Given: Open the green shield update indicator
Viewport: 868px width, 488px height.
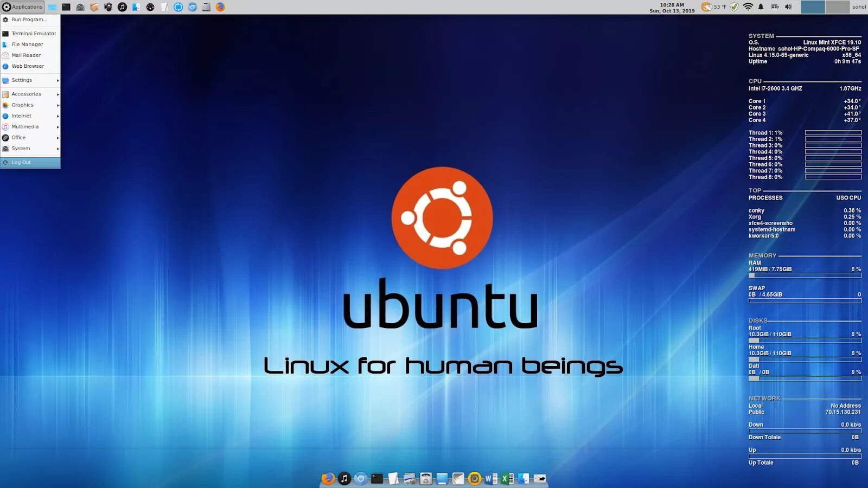Looking at the screenshot, I should pos(734,7).
